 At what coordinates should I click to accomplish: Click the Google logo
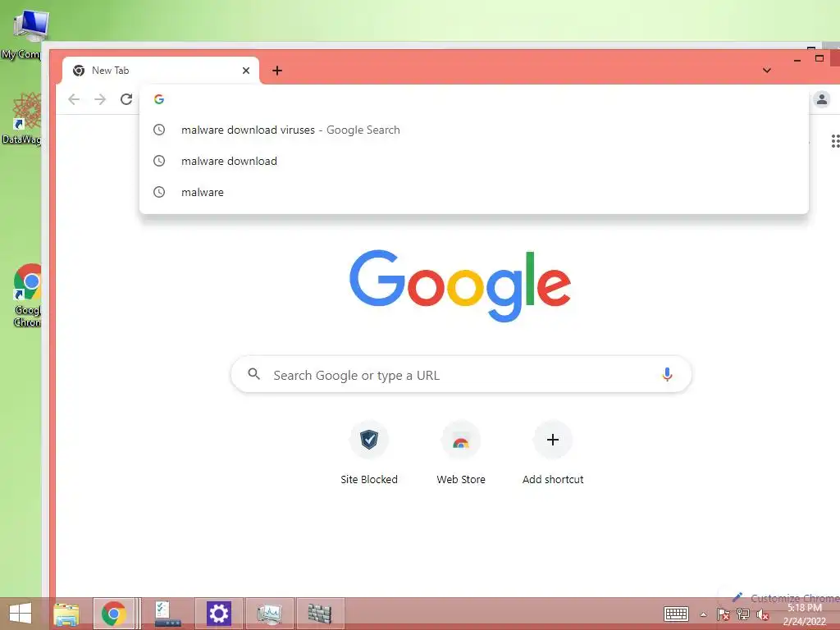click(x=460, y=285)
